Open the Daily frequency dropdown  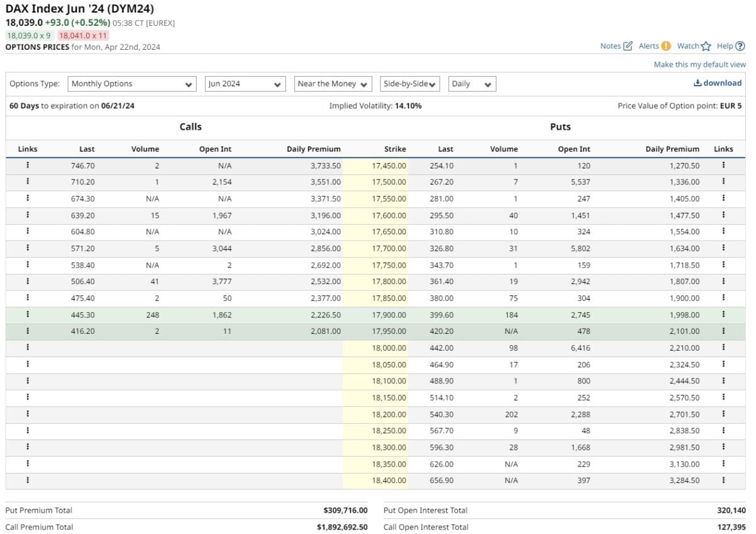[471, 83]
